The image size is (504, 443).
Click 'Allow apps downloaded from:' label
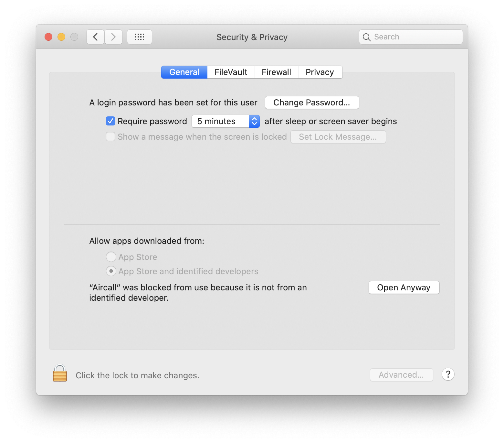pyautogui.click(x=147, y=241)
